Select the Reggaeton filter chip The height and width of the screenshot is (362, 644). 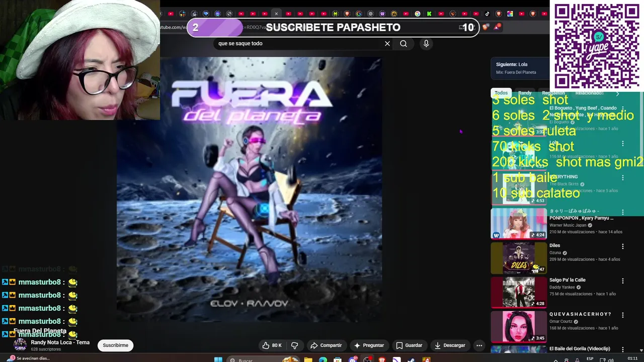coord(553,93)
